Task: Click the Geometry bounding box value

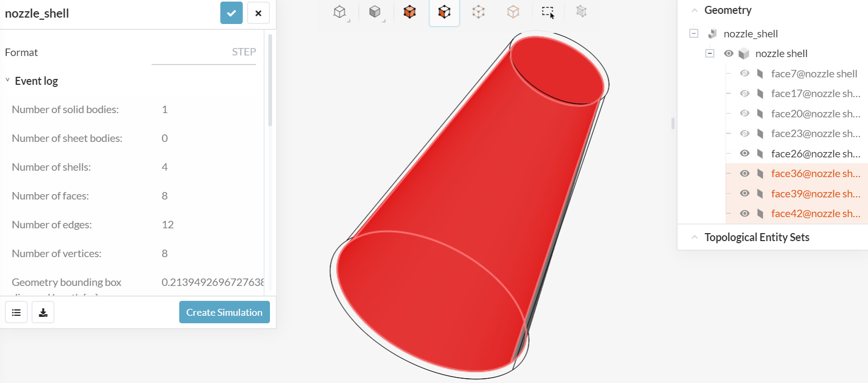Action: point(212,282)
